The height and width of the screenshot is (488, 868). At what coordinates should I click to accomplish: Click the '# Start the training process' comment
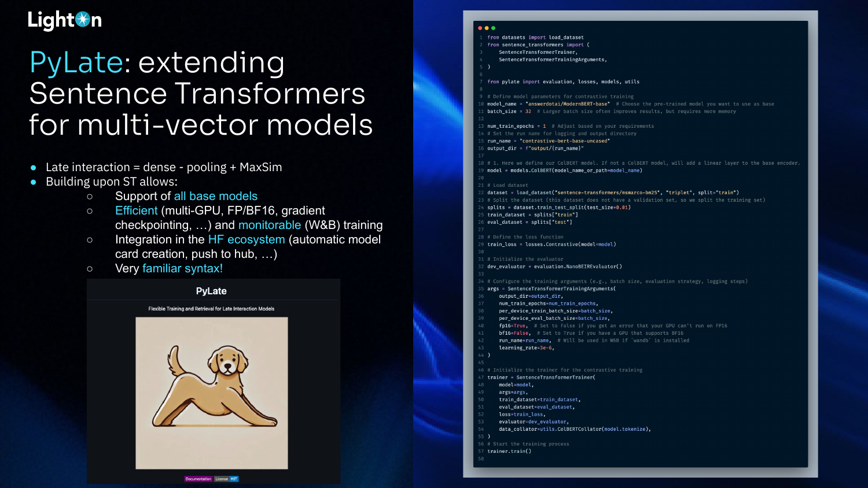point(528,444)
